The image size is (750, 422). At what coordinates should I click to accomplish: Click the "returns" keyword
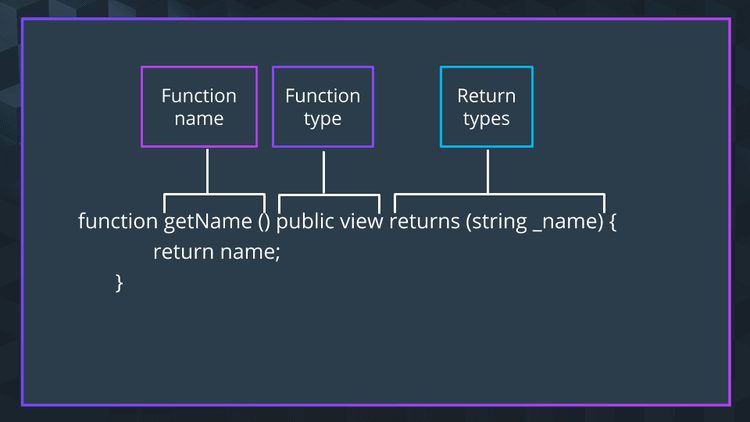[424, 221]
